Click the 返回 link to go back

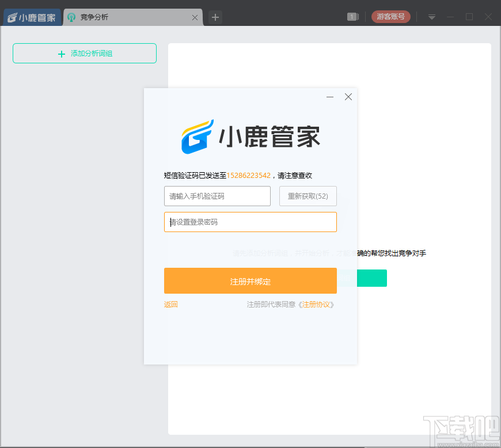[x=170, y=304]
